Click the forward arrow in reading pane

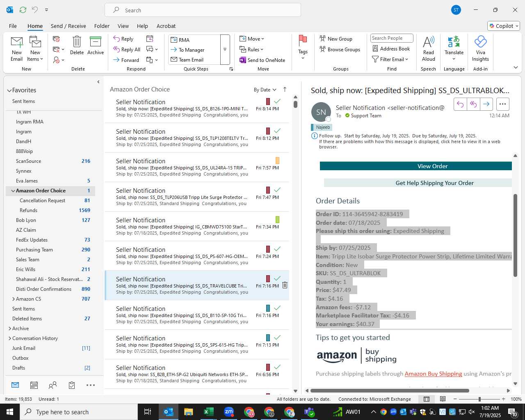click(x=486, y=104)
